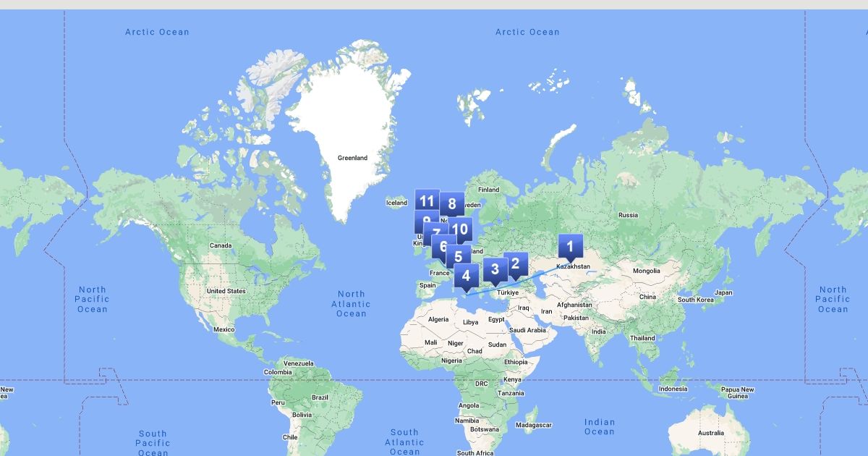868x456 pixels.
Task: Select the India label
Action: (599, 332)
